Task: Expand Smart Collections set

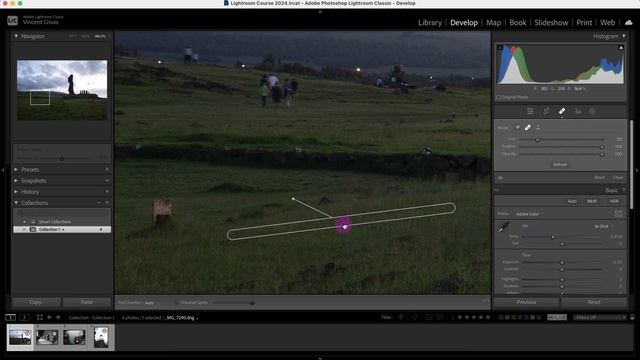Action: point(24,222)
